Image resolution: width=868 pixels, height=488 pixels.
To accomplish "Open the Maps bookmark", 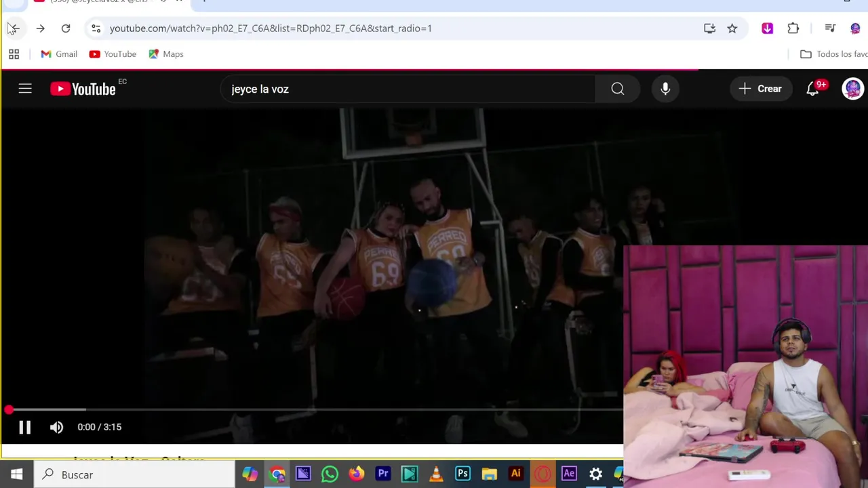I will [x=166, y=54].
